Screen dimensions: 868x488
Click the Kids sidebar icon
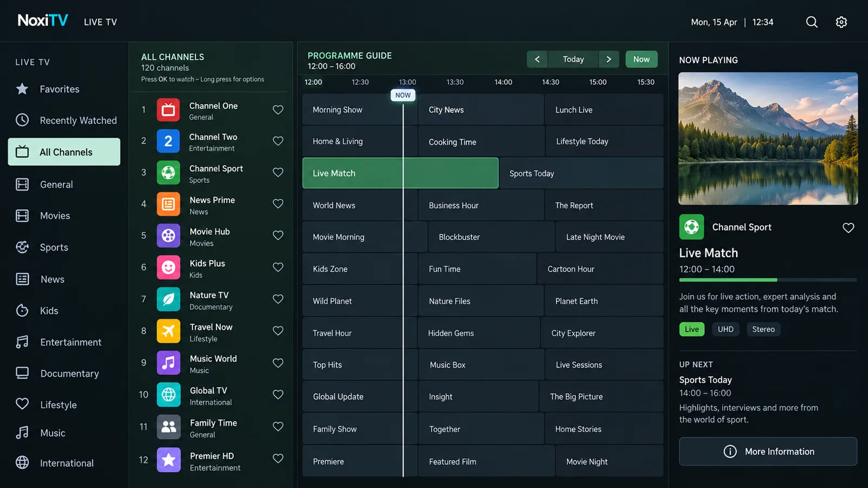[x=22, y=310]
